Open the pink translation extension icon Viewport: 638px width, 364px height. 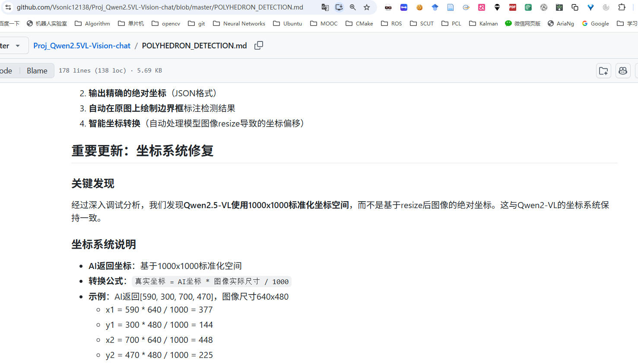pos(482,7)
